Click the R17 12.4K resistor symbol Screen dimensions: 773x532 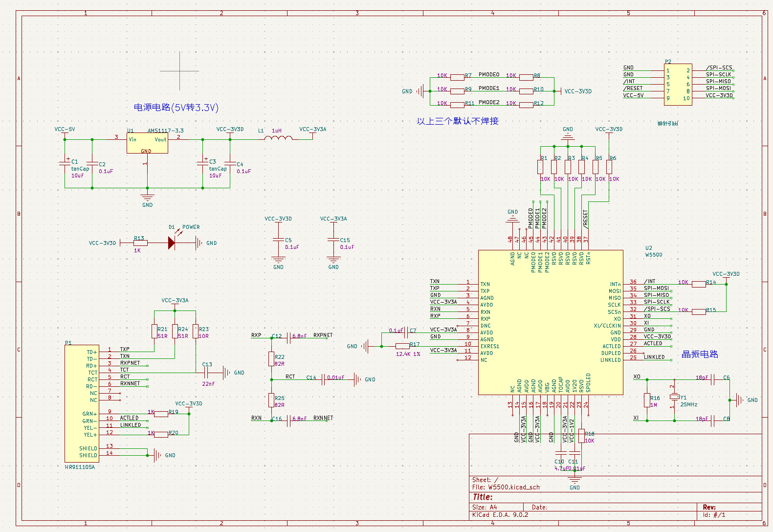pos(402,346)
